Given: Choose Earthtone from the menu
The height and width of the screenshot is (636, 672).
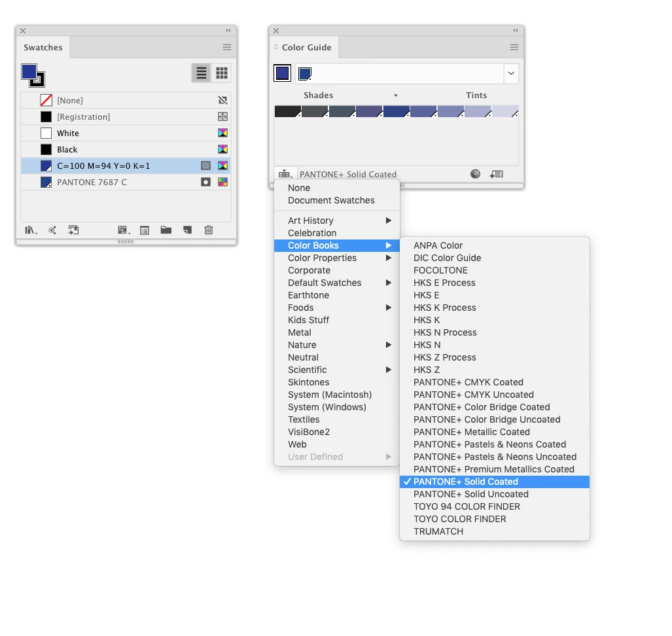Looking at the screenshot, I should [x=337, y=295].
